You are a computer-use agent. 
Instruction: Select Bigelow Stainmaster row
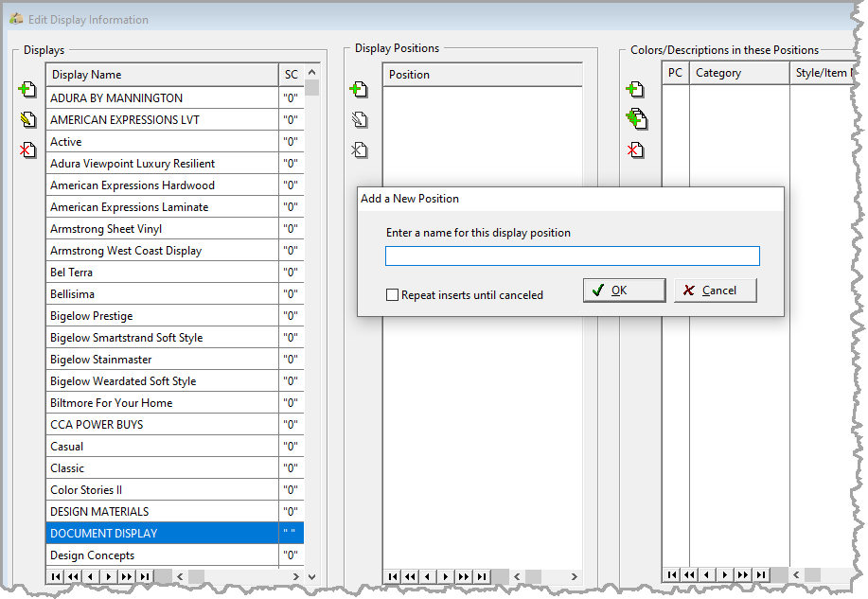[x=175, y=360]
